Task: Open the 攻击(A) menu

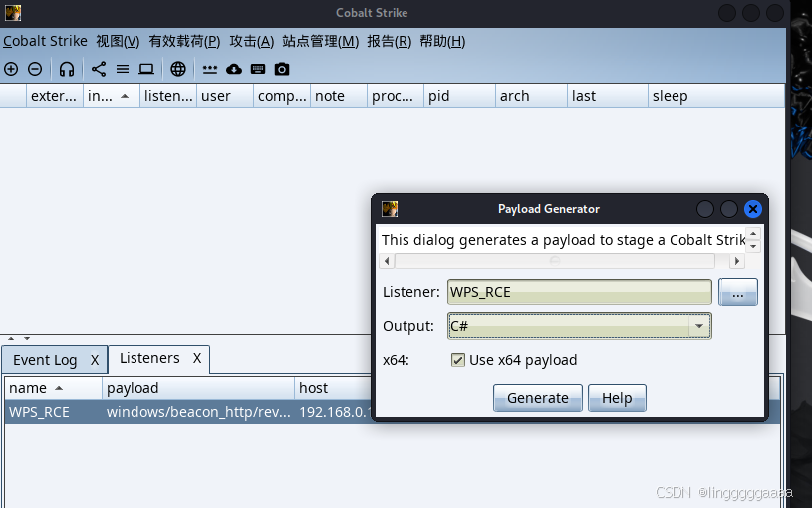Action: pyautogui.click(x=252, y=41)
